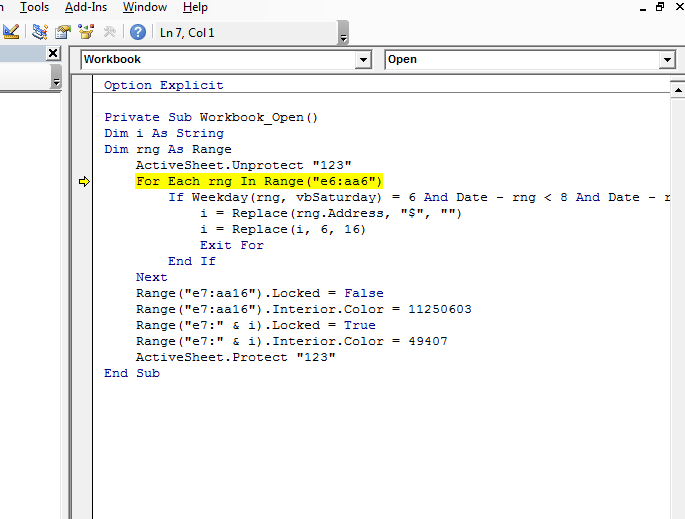Click the Design Mode icon
Screen dimensions: 685x519
11,32
